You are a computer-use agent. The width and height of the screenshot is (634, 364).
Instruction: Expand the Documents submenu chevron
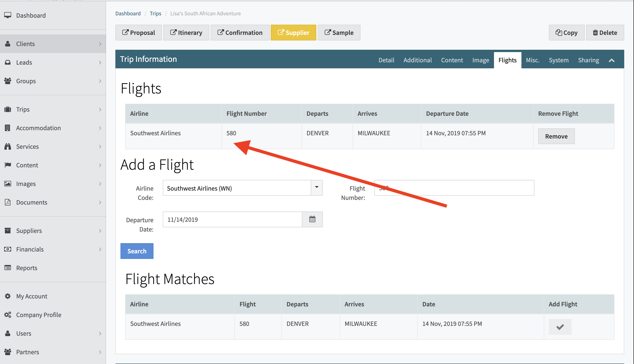[x=100, y=202]
